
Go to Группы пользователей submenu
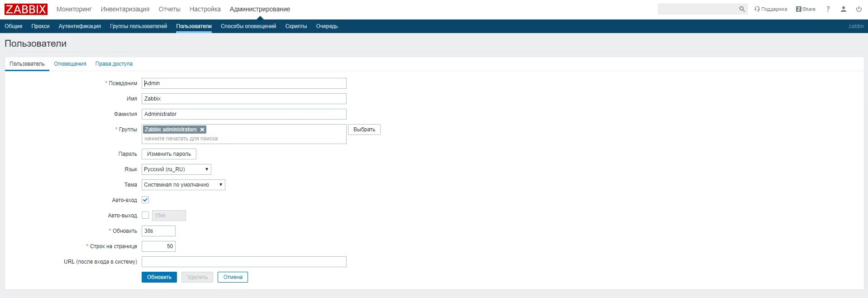[x=138, y=26]
